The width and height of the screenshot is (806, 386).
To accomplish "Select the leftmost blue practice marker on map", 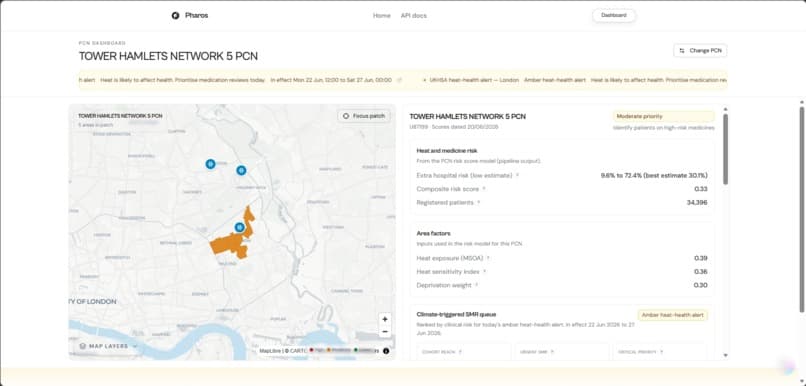I will point(210,164).
